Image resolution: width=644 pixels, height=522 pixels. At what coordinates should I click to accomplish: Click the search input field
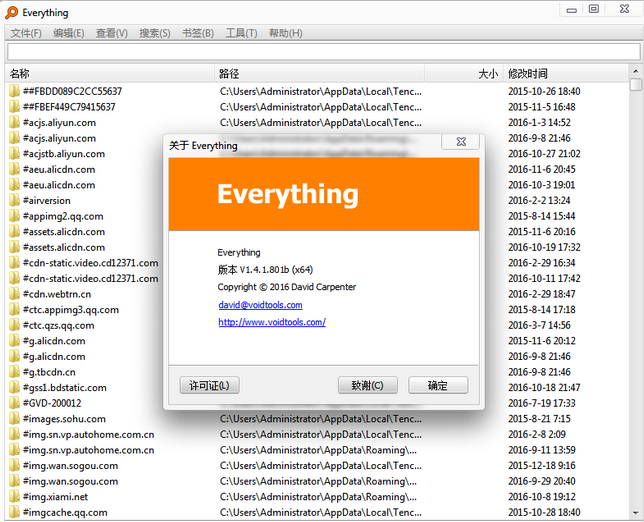click(x=320, y=52)
